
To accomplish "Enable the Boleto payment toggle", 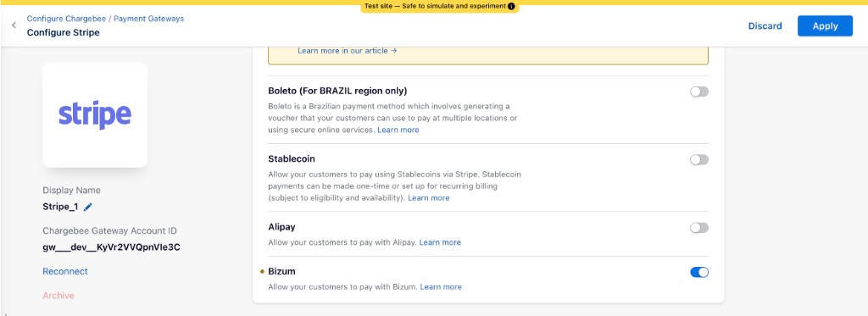I will pos(698,91).
